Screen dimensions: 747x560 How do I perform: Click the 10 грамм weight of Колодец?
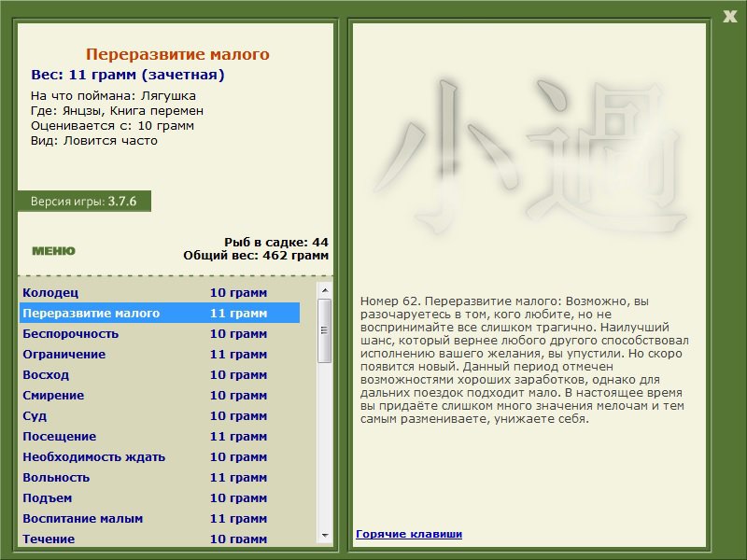point(239,292)
